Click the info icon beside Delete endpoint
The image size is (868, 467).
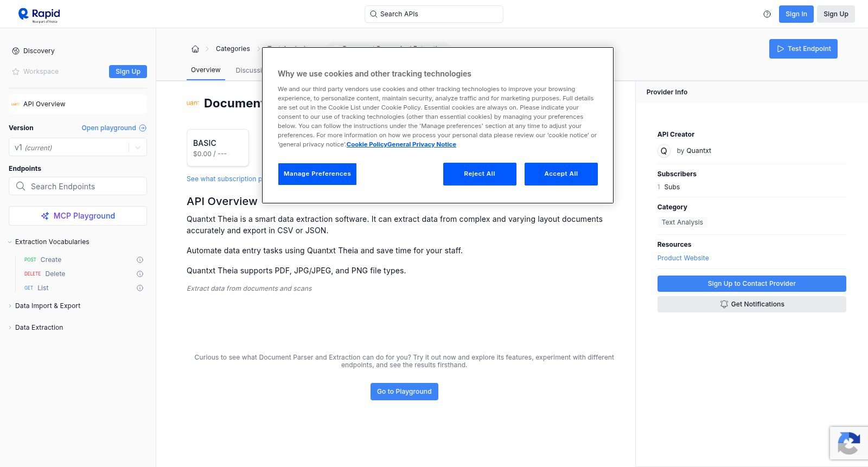(x=140, y=274)
